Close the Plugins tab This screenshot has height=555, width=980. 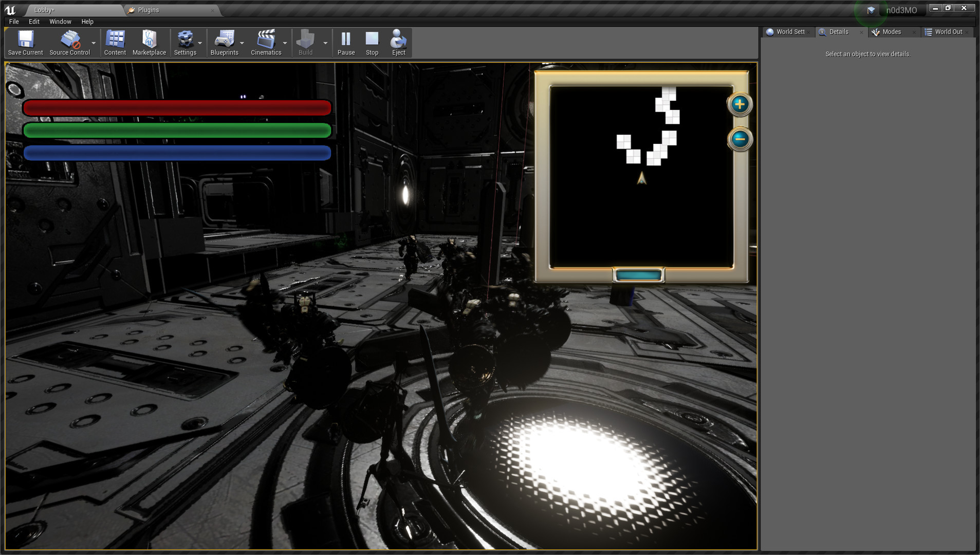click(x=213, y=10)
